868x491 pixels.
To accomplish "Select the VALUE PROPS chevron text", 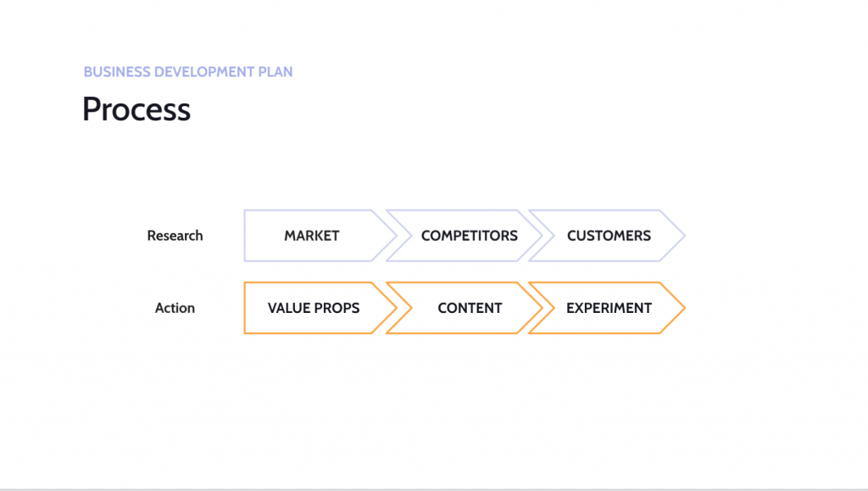I will tap(314, 308).
